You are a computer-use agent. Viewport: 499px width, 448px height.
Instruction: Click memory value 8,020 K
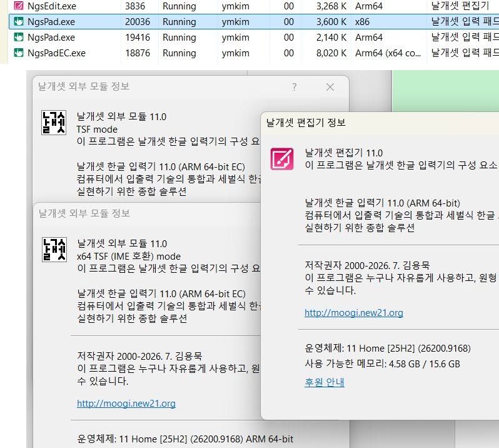click(x=331, y=53)
